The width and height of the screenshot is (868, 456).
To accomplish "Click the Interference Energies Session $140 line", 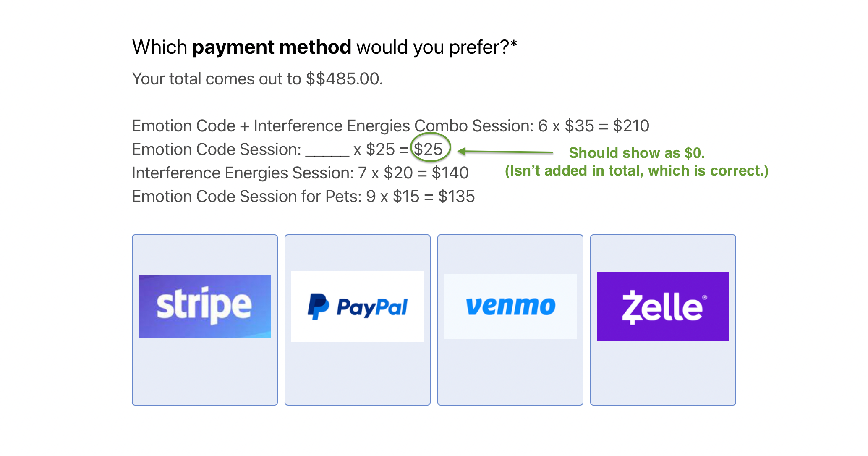I will [301, 173].
